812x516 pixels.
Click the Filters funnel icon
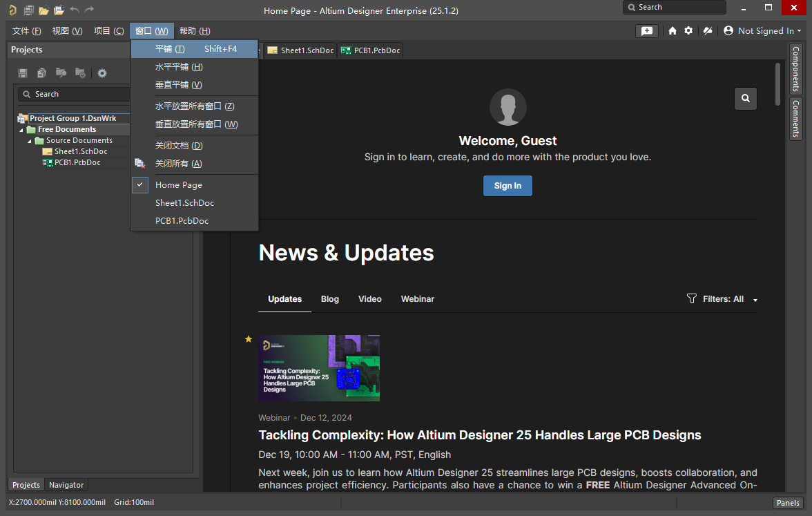coord(691,298)
